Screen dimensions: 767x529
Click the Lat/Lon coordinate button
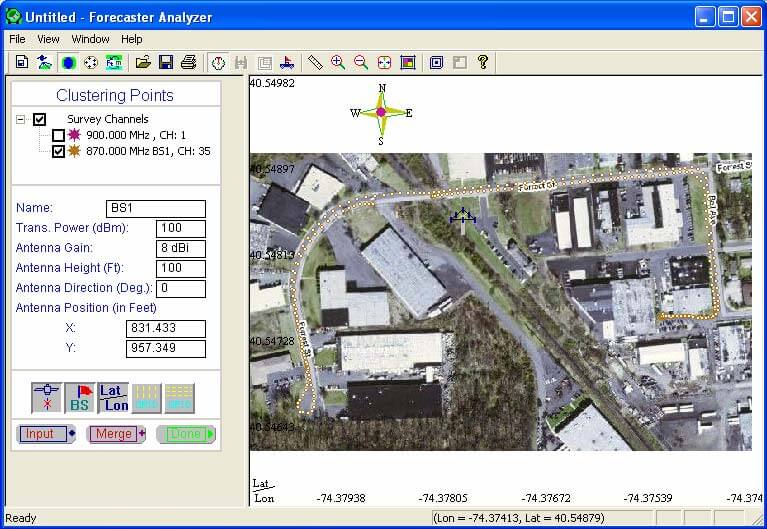[113, 398]
